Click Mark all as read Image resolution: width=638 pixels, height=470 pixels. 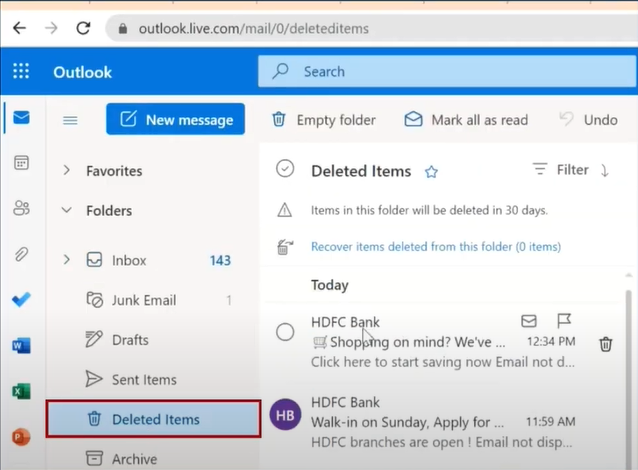tap(466, 120)
